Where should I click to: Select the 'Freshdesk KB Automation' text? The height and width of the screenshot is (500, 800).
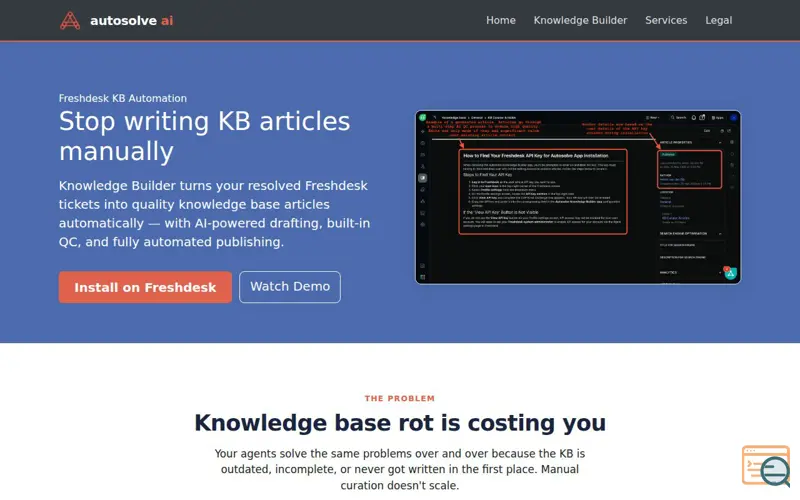tap(122, 98)
